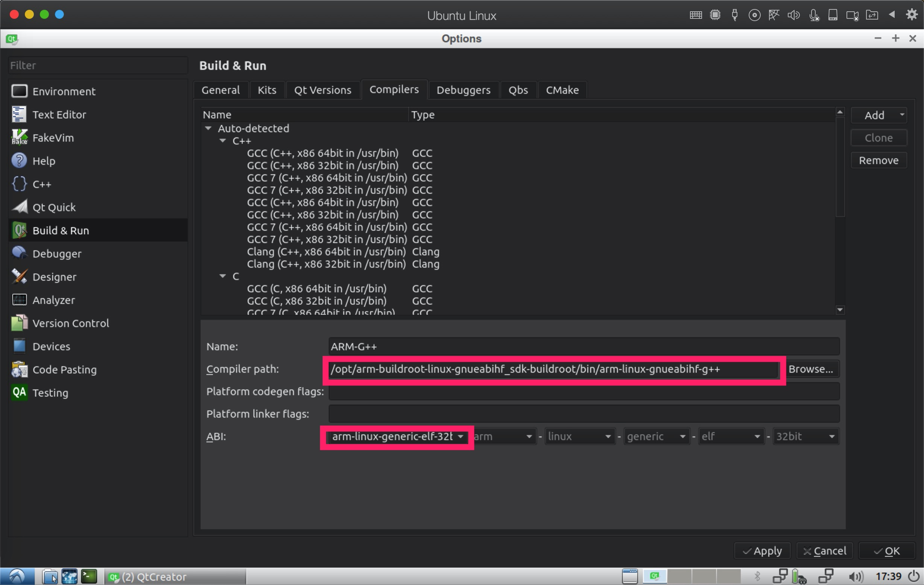Click Browse for compiler path
The height and width of the screenshot is (585, 924).
point(810,369)
